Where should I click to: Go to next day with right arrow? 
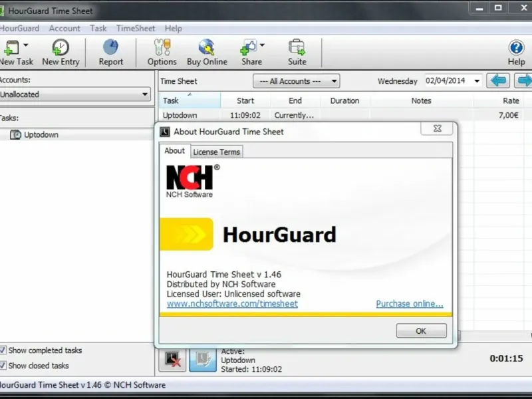point(524,80)
